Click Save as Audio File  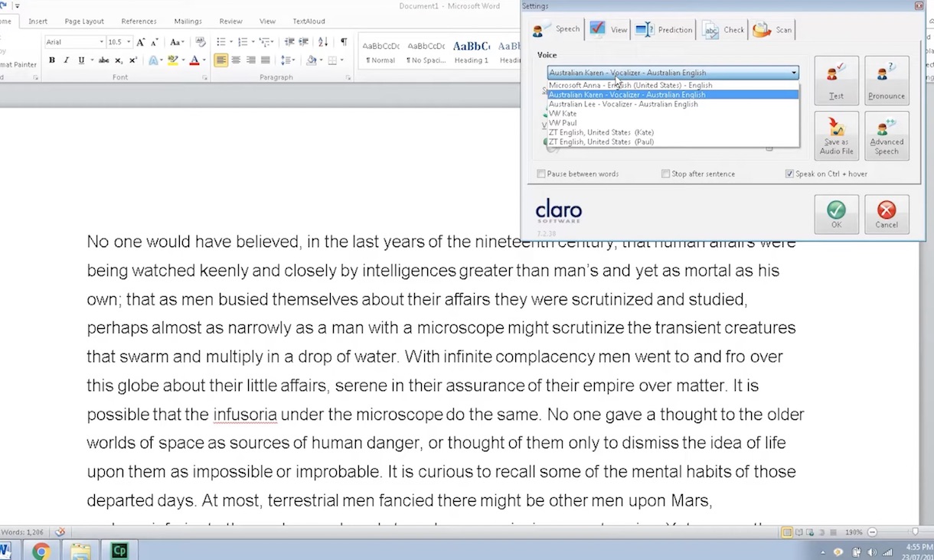[836, 135]
